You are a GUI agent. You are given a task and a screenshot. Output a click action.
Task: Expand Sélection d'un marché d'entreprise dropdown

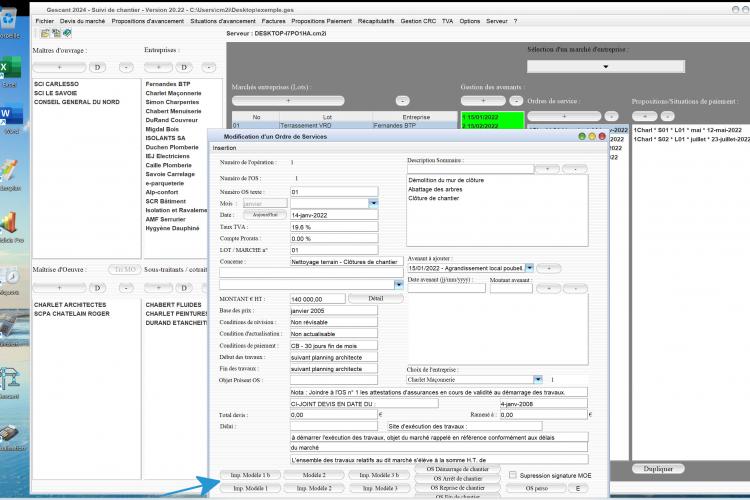[x=606, y=67]
